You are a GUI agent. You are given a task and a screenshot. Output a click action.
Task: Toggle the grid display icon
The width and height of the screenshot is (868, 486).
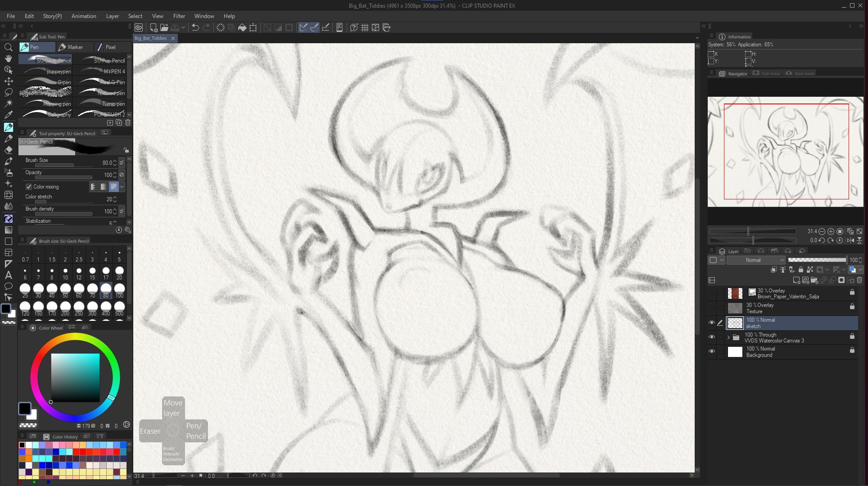pyautogui.click(x=365, y=27)
